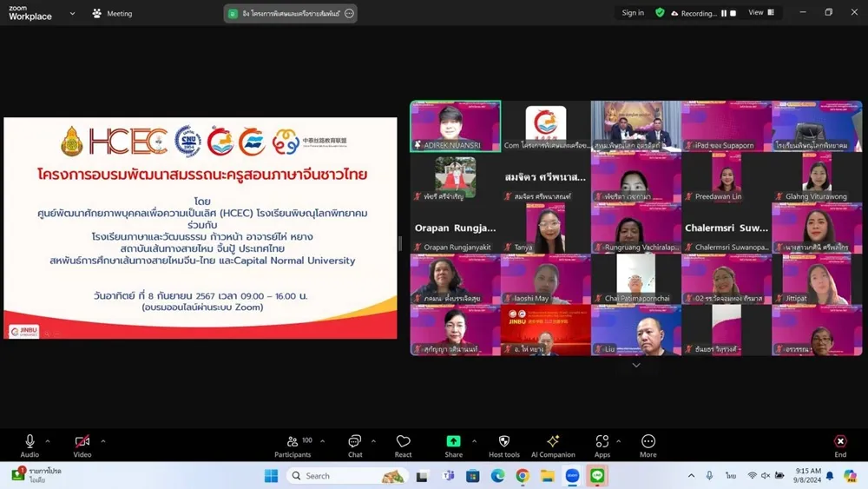Click the green Share screen button
868x489 pixels.
pyautogui.click(x=453, y=446)
